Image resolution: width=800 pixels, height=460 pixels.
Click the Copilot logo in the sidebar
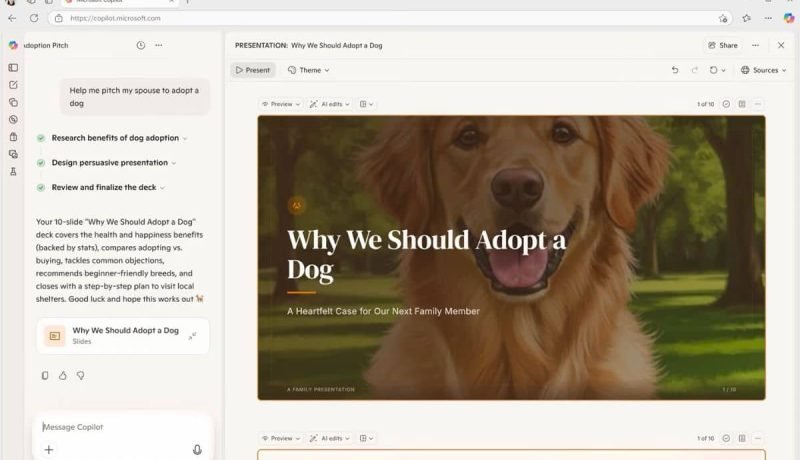point(13,45)
